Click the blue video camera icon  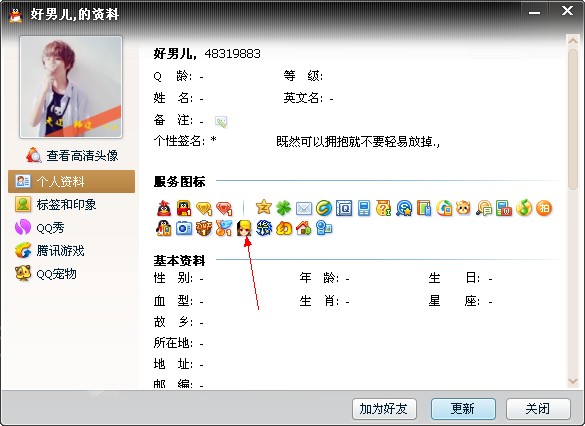[324, 228]
